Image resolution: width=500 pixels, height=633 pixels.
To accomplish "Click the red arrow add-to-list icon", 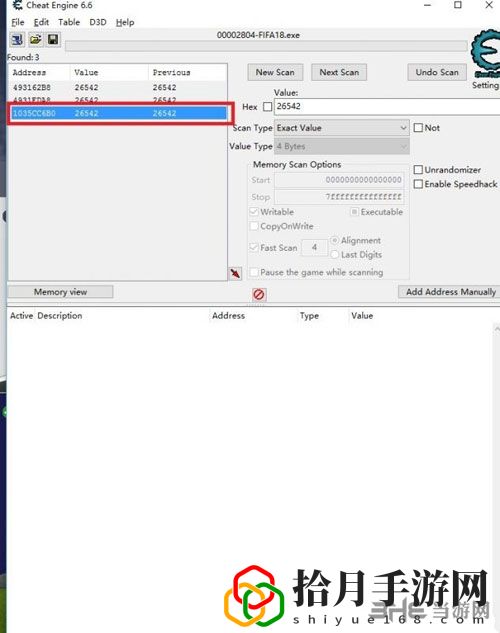I will click(235, 273).
